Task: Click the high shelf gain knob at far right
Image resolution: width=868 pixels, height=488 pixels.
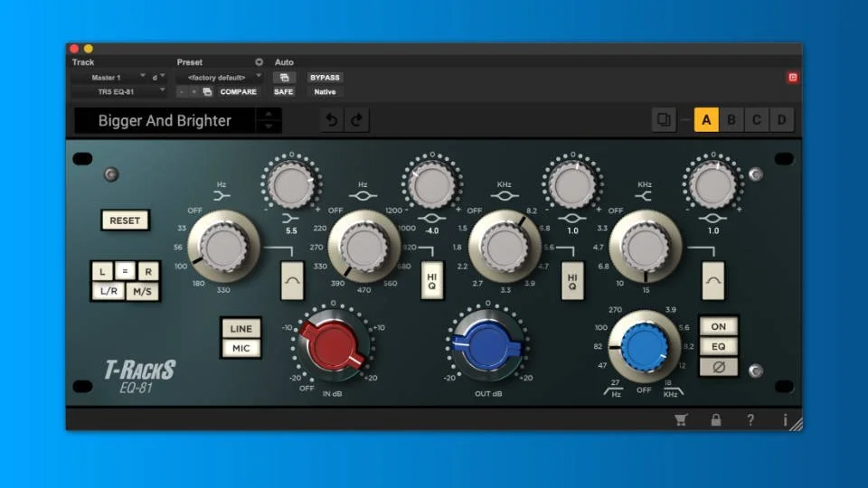Action: pos(712,184)
